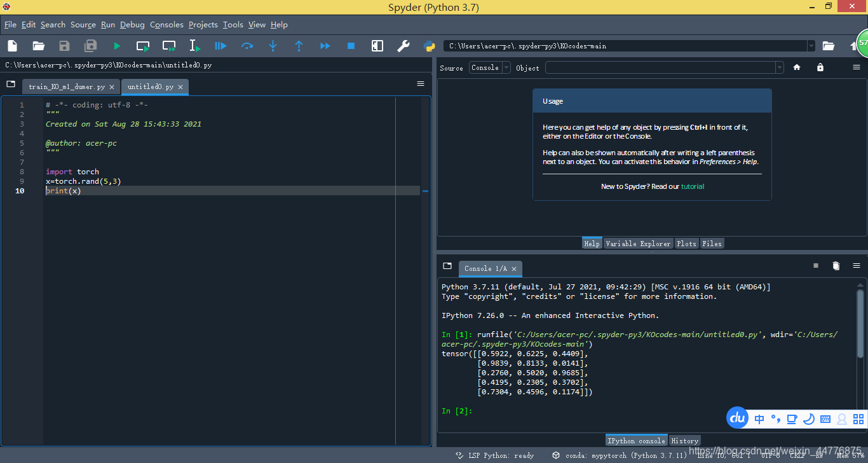This screenshot has width=868, height=463.
Task: Run the file with the green play icon
Action: coord(117,46)
